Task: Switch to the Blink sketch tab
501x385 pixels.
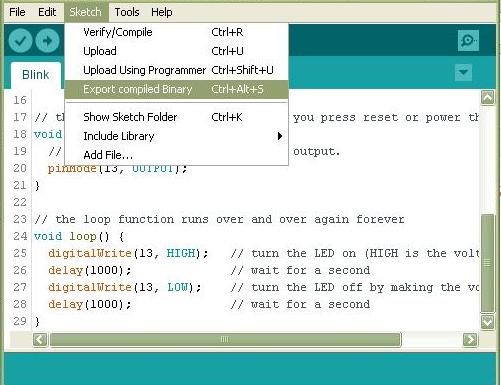Action: (x=36, y=75)
